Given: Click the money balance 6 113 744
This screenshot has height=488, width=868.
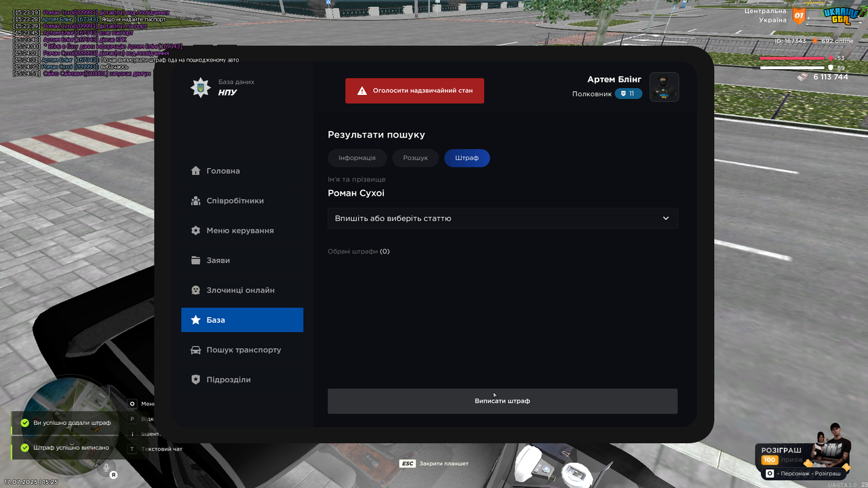Looking at the screenshot, I should point(831,77).
